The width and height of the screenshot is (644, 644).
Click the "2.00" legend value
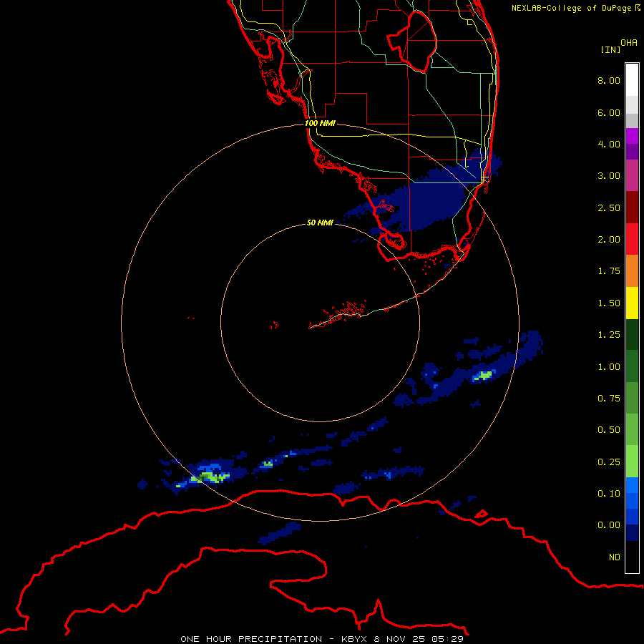[609, 240]
